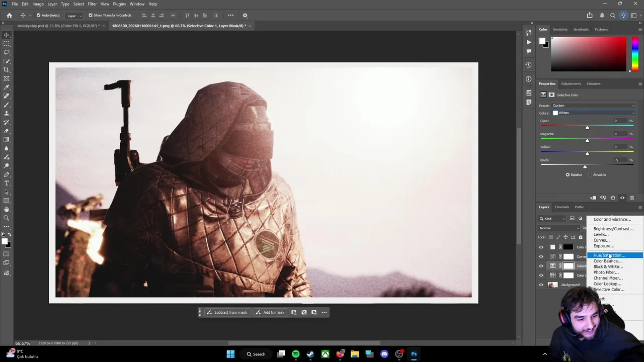
Task: Open the Spotify taskbar icon
Action: tap(295, 354)
